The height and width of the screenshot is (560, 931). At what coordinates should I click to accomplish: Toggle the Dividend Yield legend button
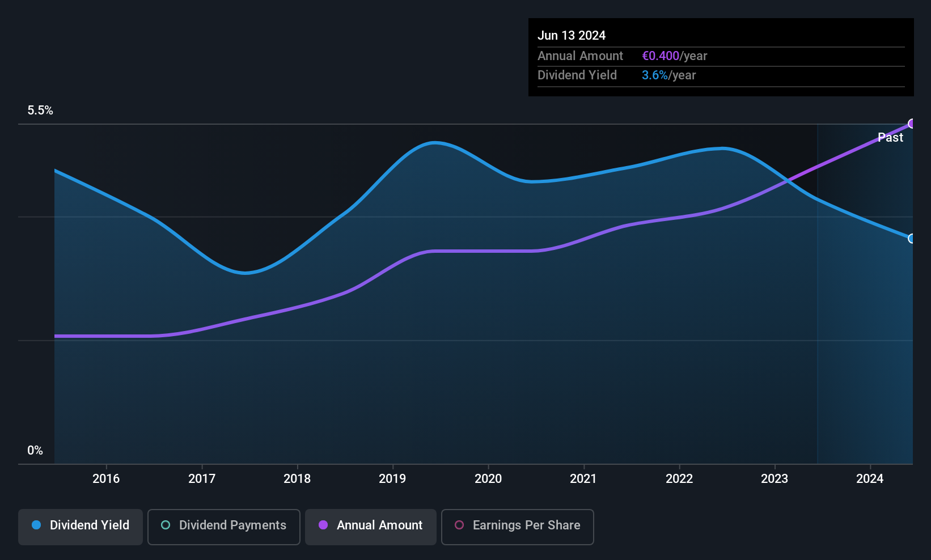80,527
